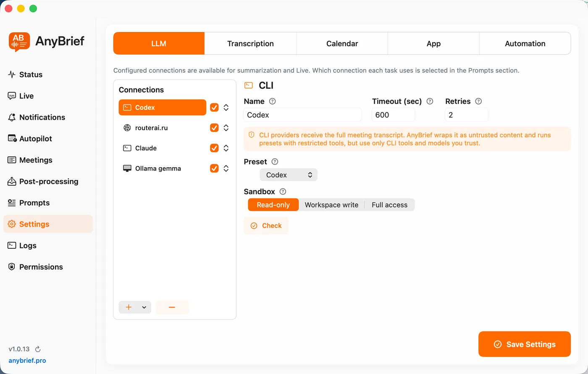The height and width of the screenshot is (374, 588).
Task: Open Meetings via its list icon
Action: [12, 160]
